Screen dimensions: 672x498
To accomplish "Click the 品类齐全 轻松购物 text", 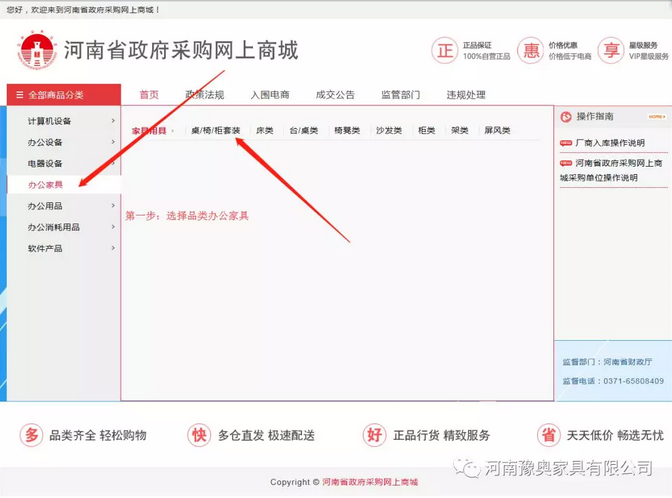I will [98, 435].
